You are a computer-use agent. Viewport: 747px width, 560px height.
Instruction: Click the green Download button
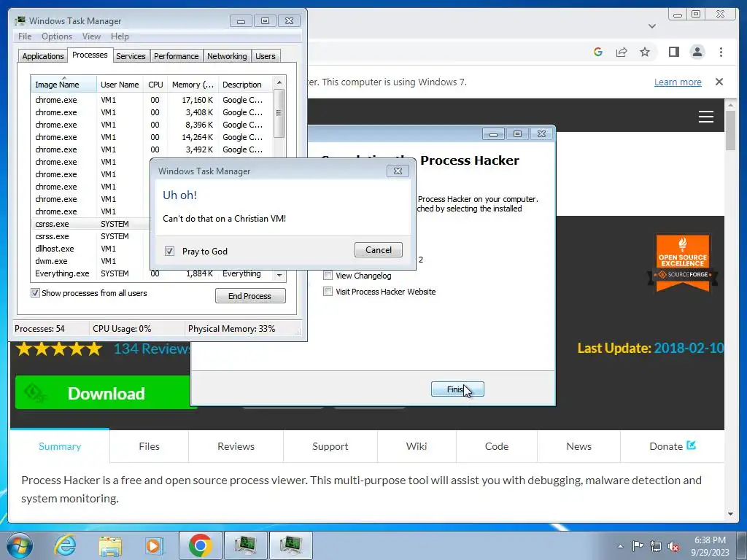pyautogui.click(x=102, y=393)
